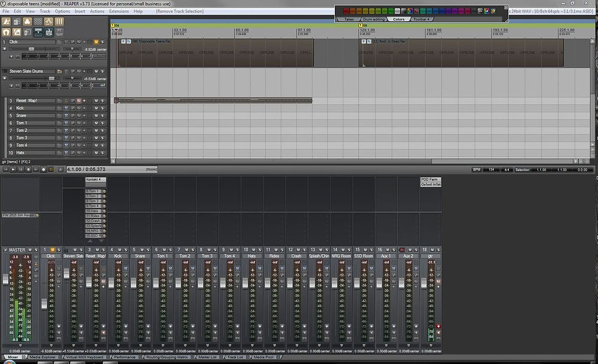Screen dimensions: 598x364
Task: Click the Click track volume fader knob
Action: pos(31,49)
